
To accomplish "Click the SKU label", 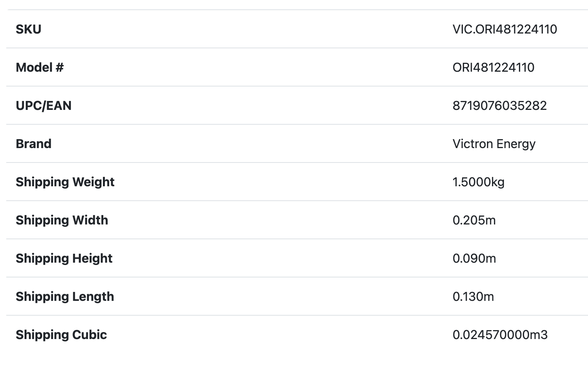I will 28,29.
